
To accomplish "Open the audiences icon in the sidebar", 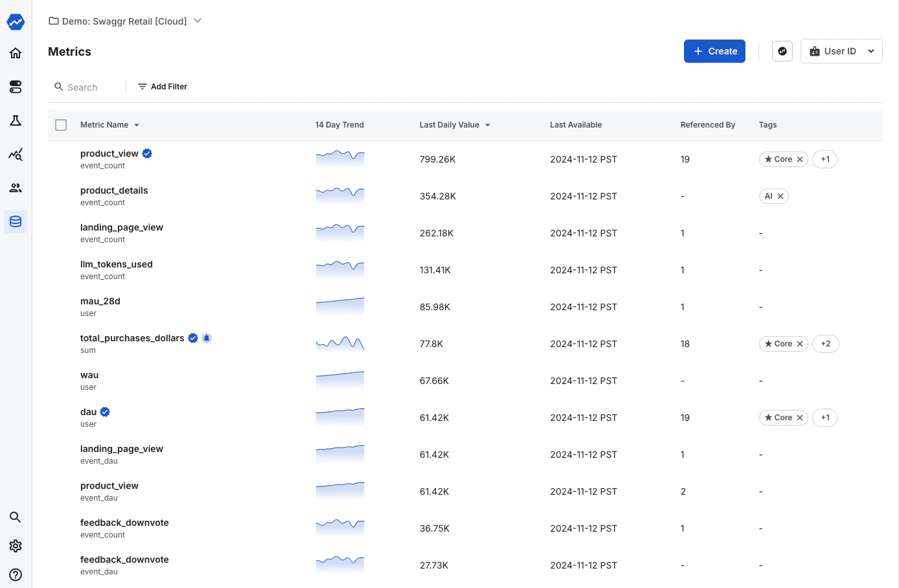I will [x=15, y=188].
